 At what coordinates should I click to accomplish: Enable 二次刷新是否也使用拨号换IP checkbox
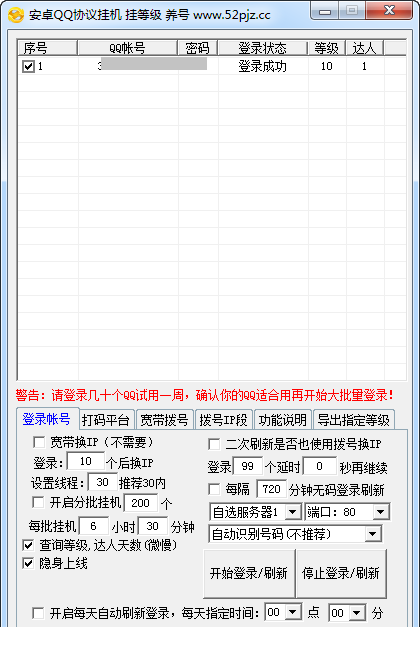pos(214,444)
